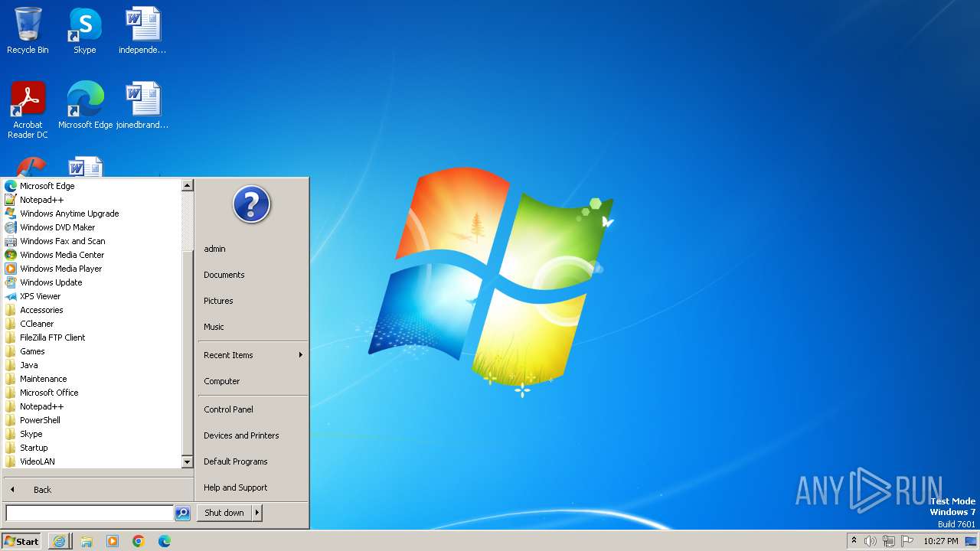
Task: Expand the Notepad++ program folder
Action: click(92, 406)
